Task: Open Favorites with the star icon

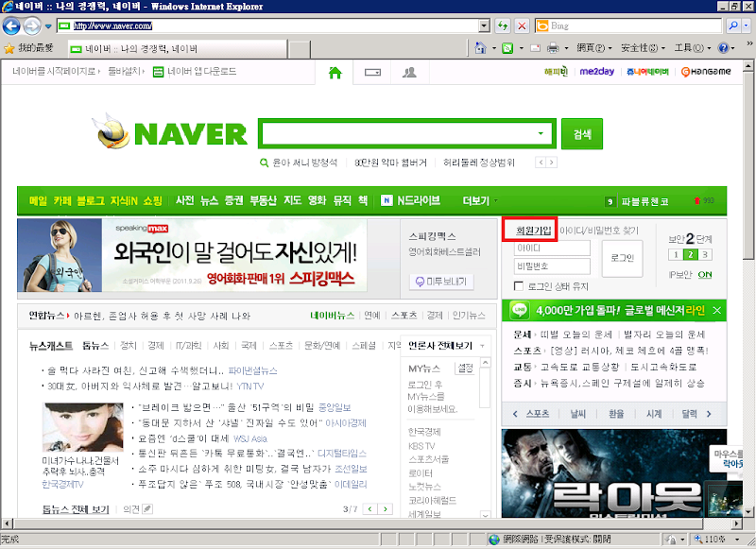Action: [9, 48]
